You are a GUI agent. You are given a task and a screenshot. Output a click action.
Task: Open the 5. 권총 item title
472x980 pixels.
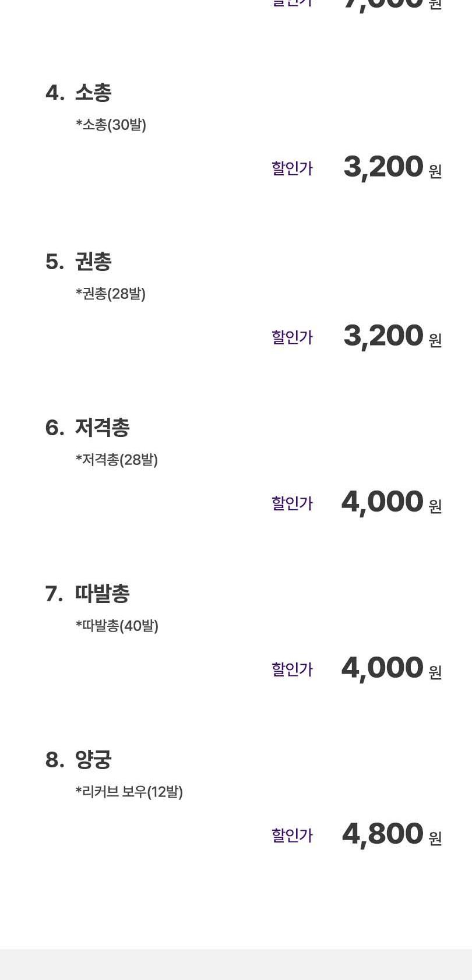click(x=79, y=262)
